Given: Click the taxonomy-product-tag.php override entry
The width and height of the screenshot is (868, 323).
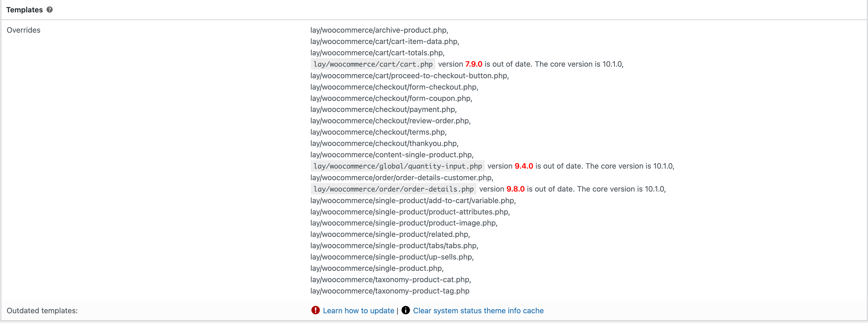Looking at the screenshot, I should tap(389, 291).
